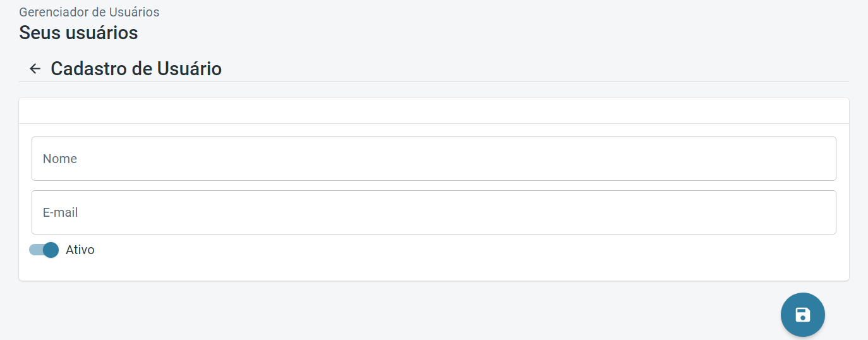Screen dimensions: 868x340
Task: Click the Ativo label text
Action: [80, 250]
